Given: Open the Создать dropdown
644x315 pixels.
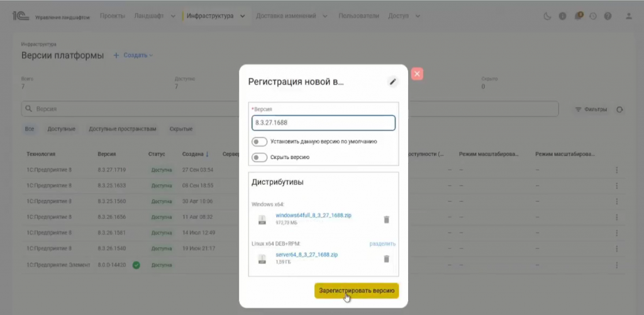Looking at the screenshot, I should [133, 55].
